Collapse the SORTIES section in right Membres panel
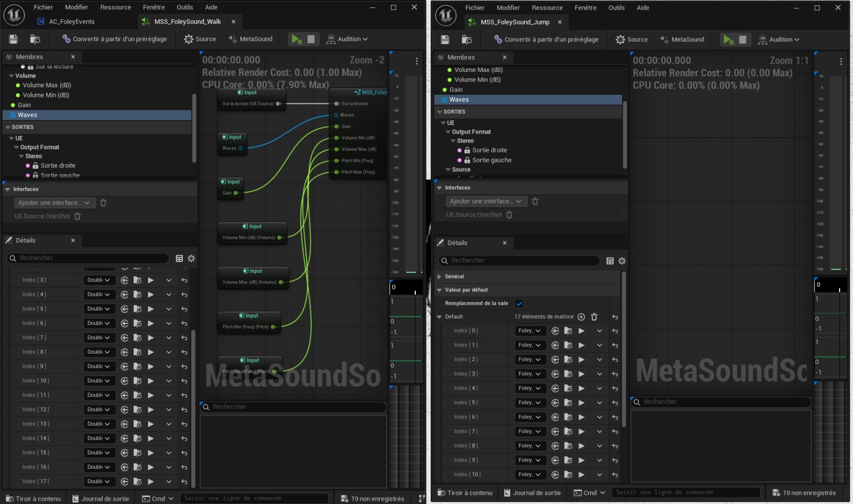This screenshot has width=853, height=504. tap(439, 112)
